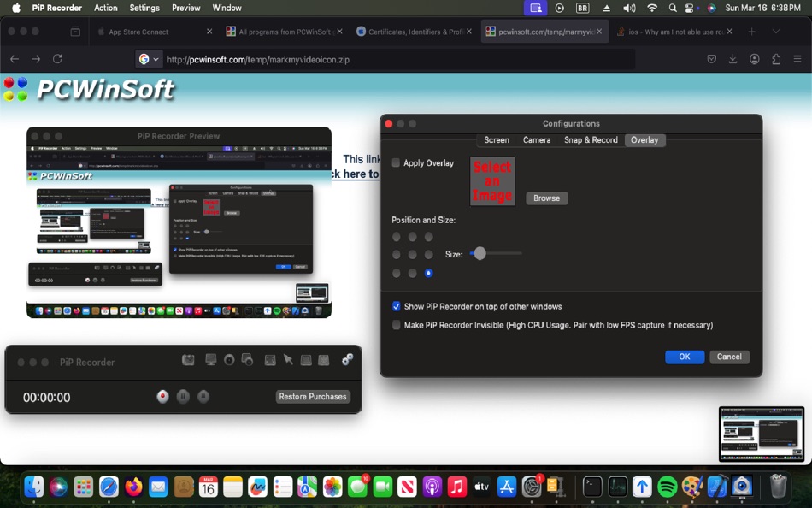This screenshot has width=812, height=508.
Task: Select top-right overlay position radio
Action: coord(428,237)
